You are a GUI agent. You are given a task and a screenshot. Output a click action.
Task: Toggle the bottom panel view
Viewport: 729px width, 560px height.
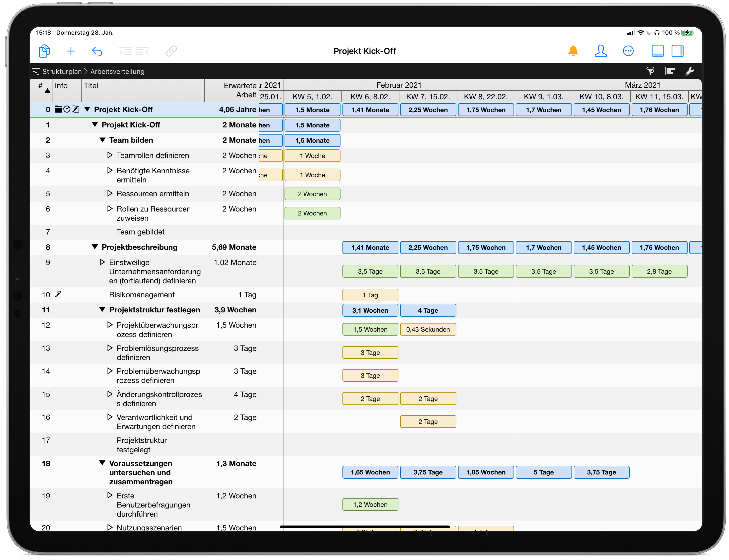(x=658, y=51)
